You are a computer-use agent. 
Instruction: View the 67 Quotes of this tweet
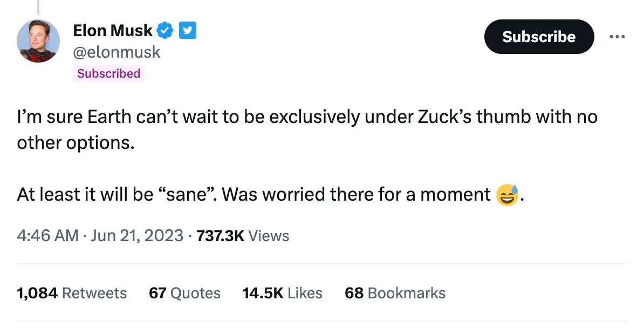184,293
